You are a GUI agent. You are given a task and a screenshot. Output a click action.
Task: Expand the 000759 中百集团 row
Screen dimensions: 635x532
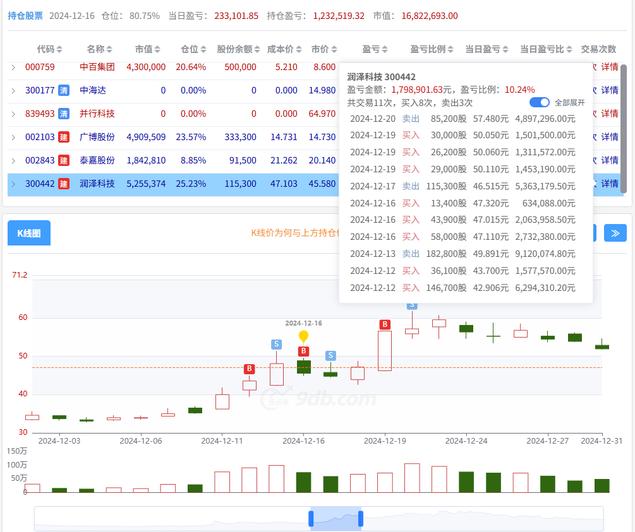click(x=13, y=67)
